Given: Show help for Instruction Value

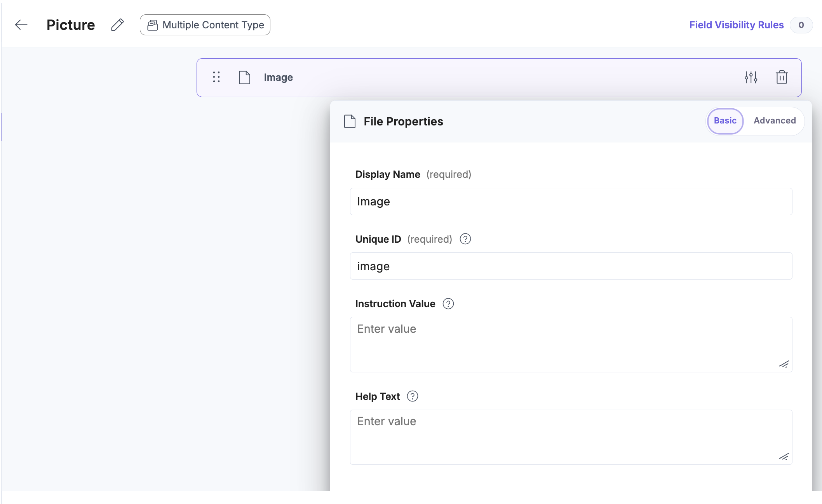Looking at the screenshot, I should (x=448, y=304).
